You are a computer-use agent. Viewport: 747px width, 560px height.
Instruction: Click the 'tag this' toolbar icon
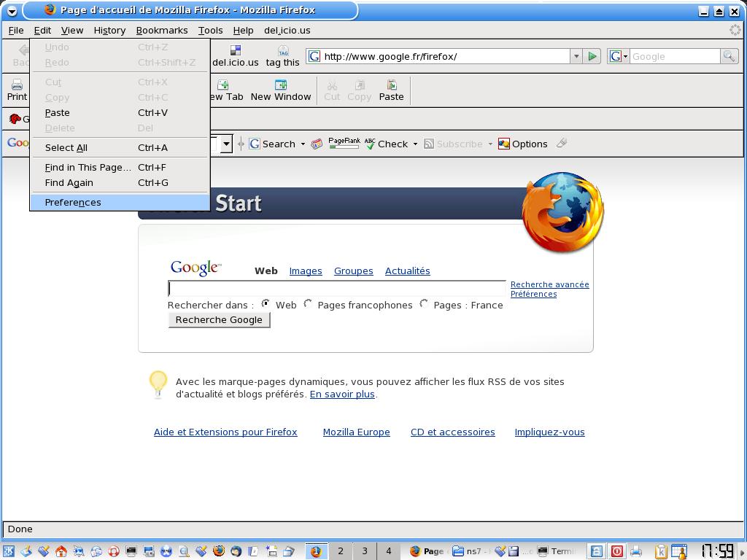pyautogui.click(x=283, y=50)
